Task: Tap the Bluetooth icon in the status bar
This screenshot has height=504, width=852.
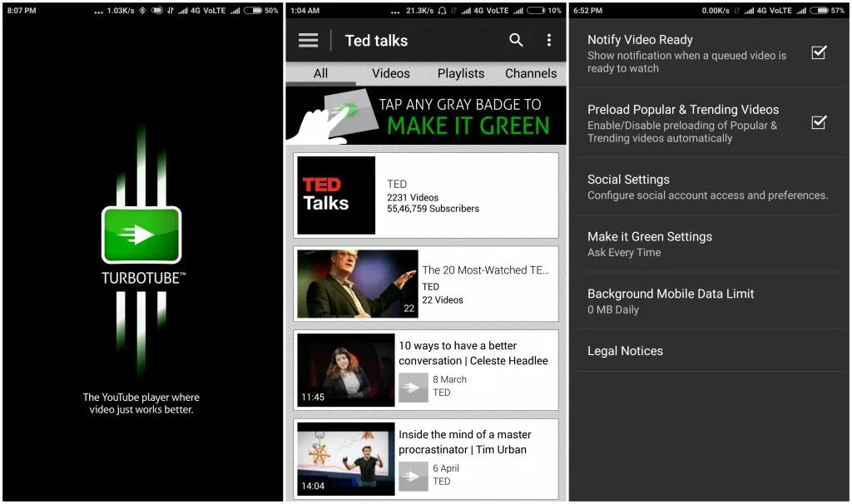Action: click(x=141, y=10)
